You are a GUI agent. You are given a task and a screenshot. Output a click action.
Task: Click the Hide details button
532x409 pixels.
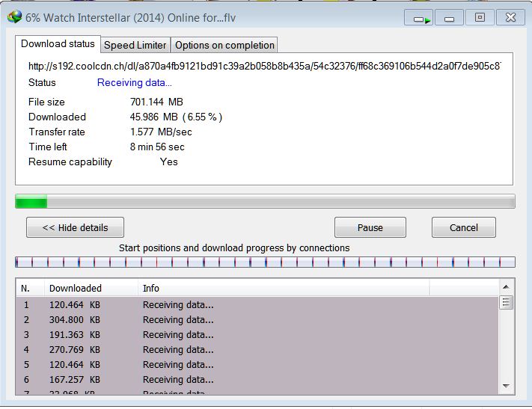point(75,227)
